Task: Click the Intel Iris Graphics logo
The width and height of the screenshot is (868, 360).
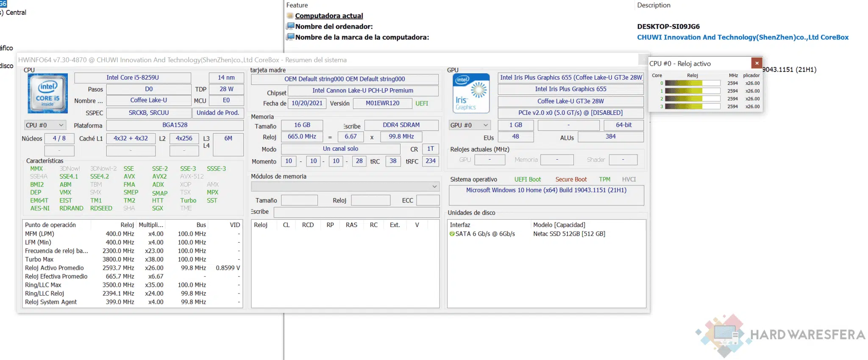Action: pos(471,94)
